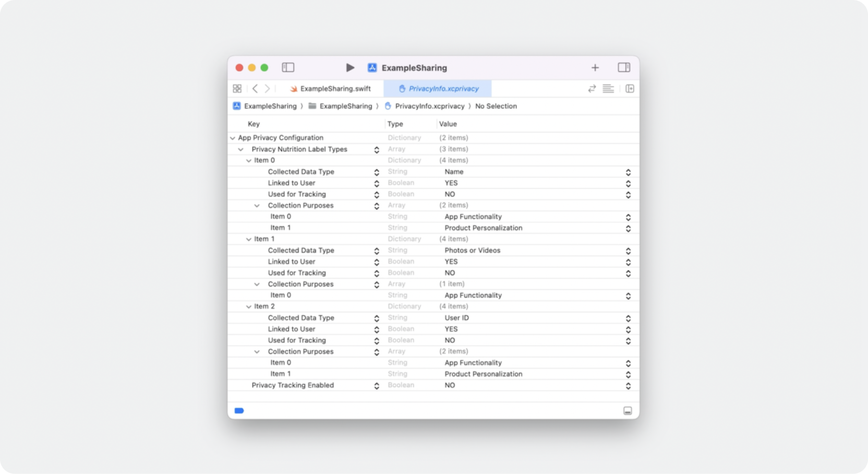Select the PrivacyInfo.xcprivacy tab

click(x=438, y=89)
